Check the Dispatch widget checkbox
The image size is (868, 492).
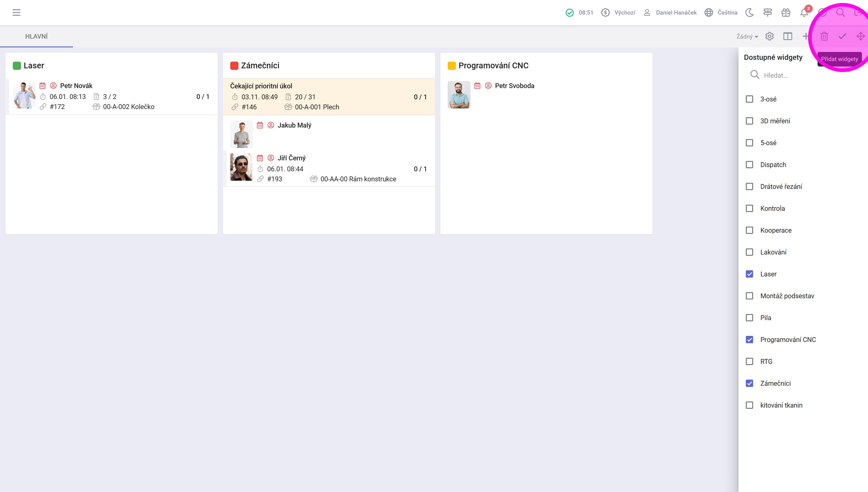click(749, 165)
